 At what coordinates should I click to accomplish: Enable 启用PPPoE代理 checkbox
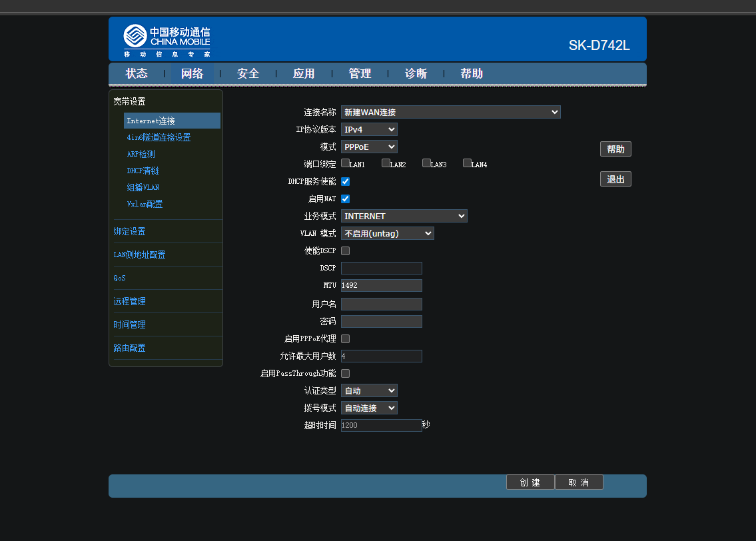point(345,339)
